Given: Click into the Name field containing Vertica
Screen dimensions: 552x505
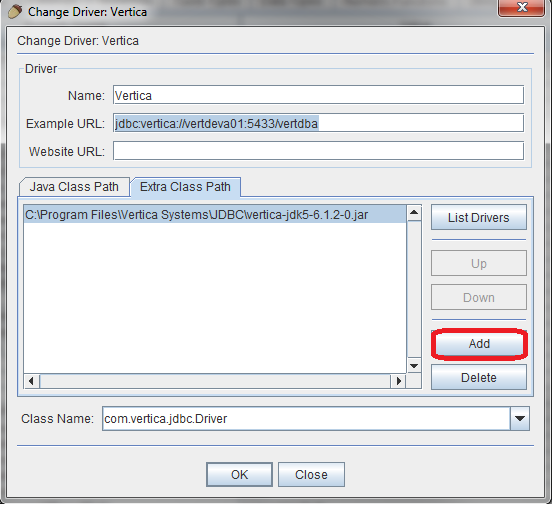Looking at the screenshot, I should coord(318,95).
